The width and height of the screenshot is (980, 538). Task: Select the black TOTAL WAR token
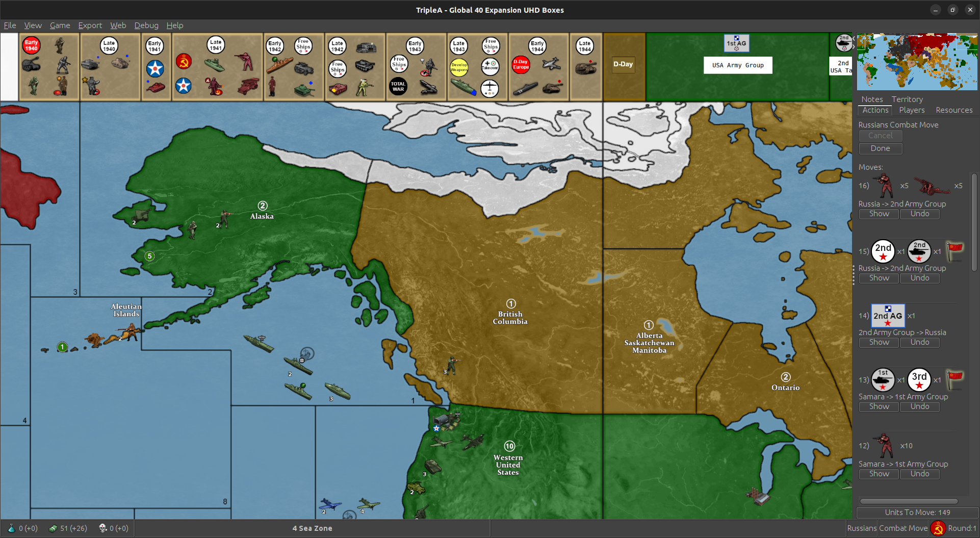tap(398, 86)
